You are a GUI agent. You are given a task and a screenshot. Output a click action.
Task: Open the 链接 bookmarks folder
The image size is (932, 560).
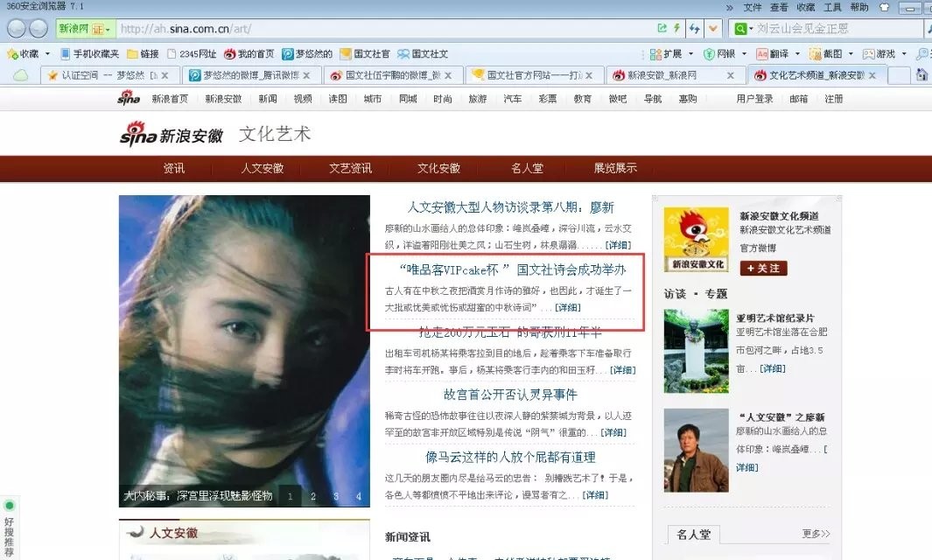(143, 54)
